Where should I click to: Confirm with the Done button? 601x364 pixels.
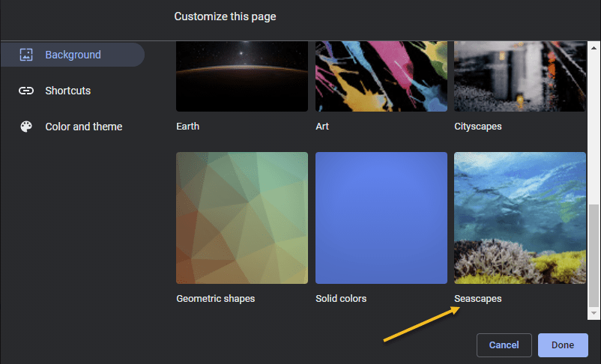coord(562,345)
